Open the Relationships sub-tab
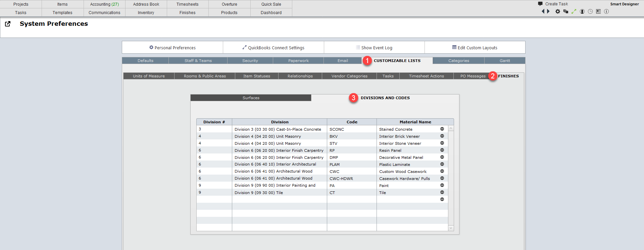Image resolution: width=644 pixels, height=250 pixels. pos(300,76)
